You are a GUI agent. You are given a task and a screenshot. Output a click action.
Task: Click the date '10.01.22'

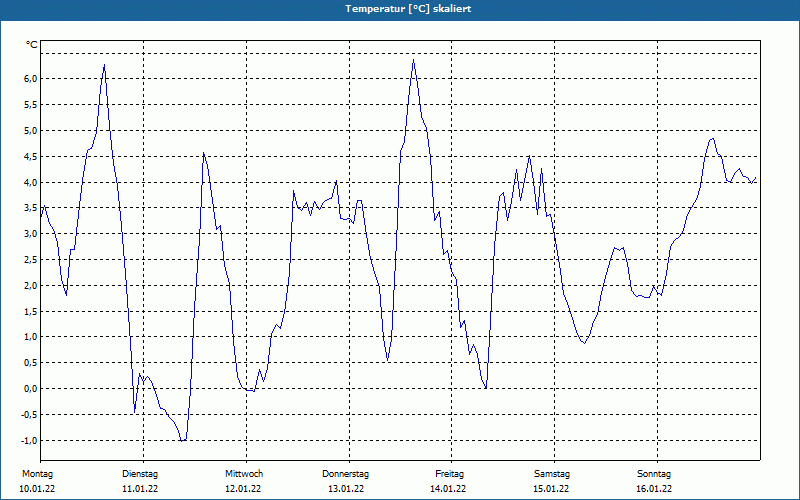tap(37, 489)
